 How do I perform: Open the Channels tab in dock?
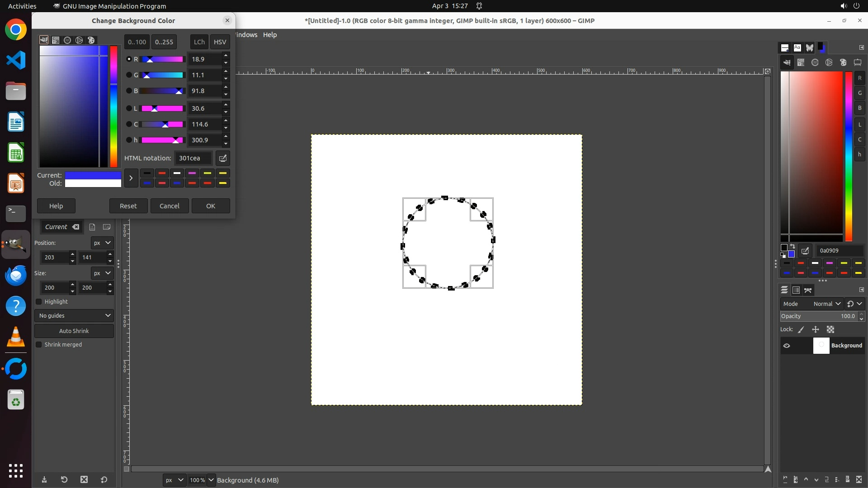coord(796,290)
